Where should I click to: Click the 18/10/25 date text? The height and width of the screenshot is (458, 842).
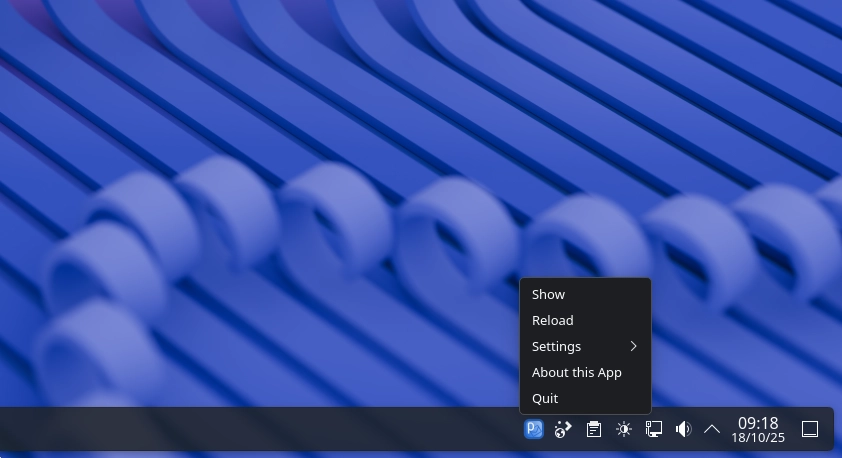click(x=758, y=438)
